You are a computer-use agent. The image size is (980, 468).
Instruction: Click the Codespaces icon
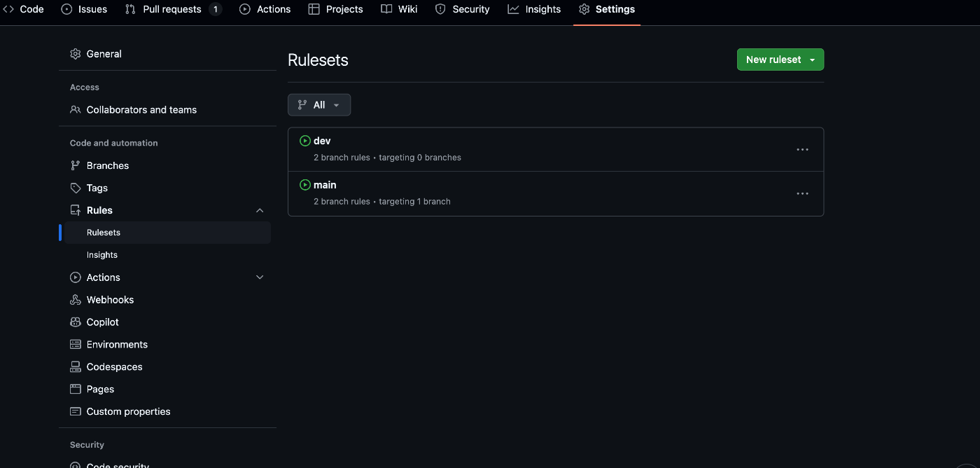coord(76,367)
